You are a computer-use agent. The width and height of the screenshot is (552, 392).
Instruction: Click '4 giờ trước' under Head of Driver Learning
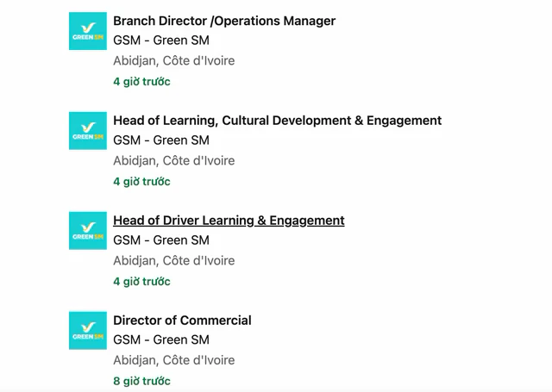[x=141, y=281]
